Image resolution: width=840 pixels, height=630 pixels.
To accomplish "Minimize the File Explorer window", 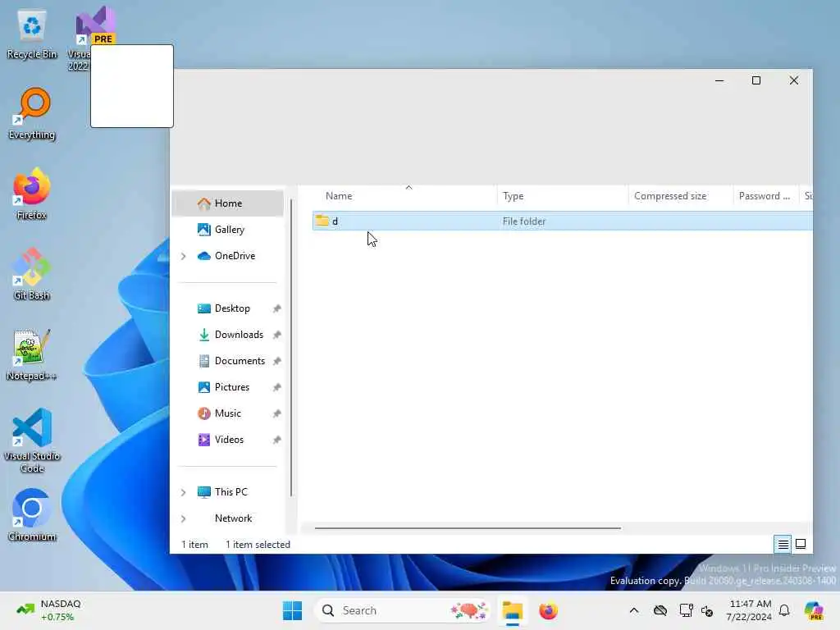I will point(719,81).
